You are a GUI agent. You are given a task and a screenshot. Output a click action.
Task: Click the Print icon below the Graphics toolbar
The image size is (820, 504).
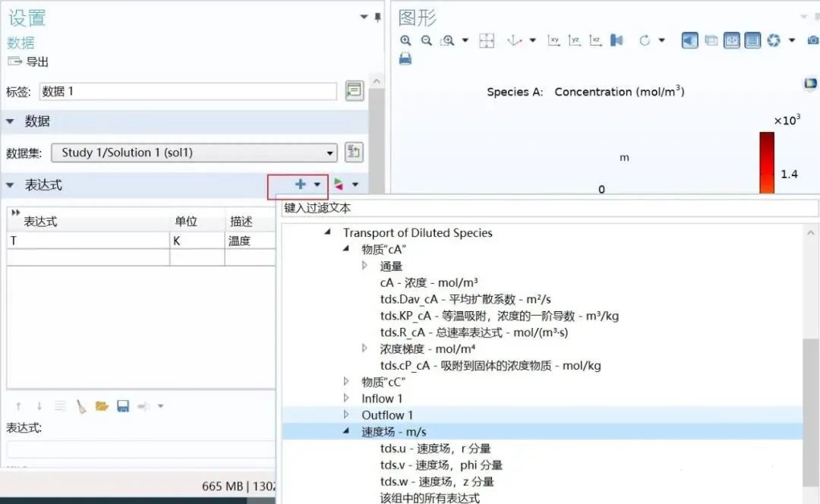pyautogui.click(x=405, y=60)
